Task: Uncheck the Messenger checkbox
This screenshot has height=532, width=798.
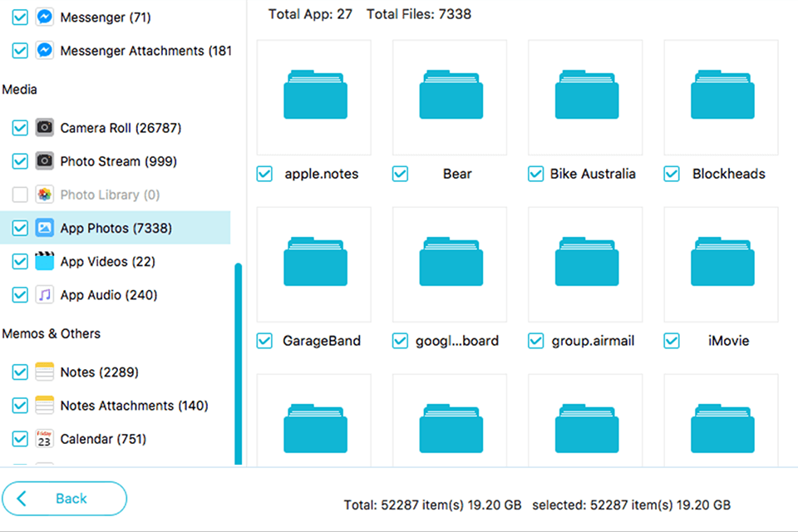Action: 20,17
